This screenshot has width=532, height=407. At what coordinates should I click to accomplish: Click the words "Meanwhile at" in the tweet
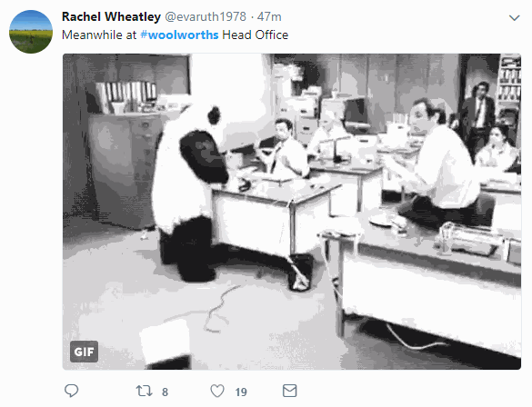(99, 35)
